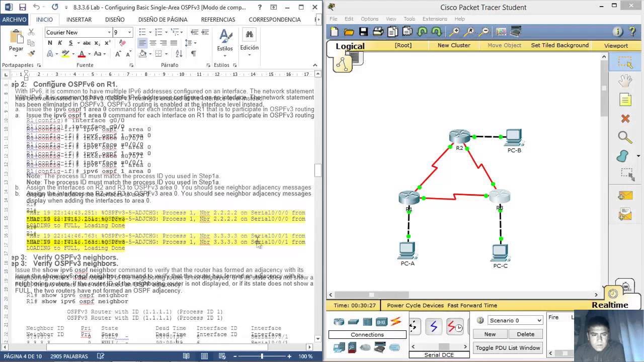Open font color dropdown arrow

pyautogui.click(x=90, y=54)
